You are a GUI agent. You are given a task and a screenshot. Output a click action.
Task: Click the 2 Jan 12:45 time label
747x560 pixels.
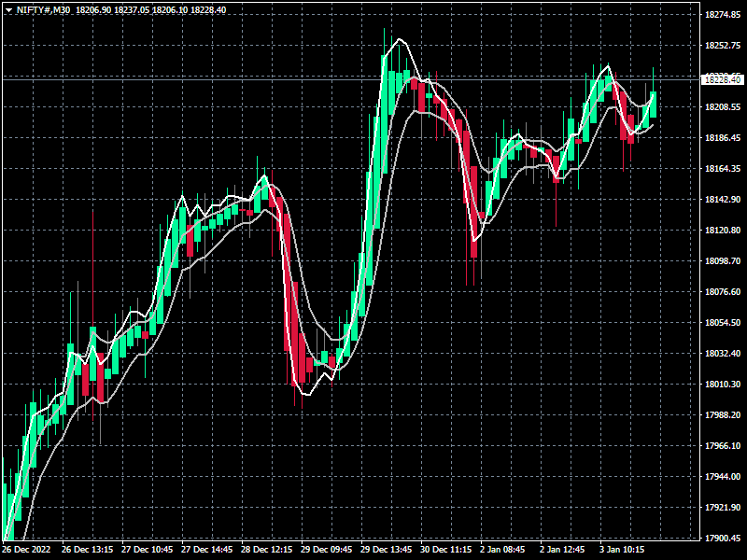[x=562, y=550]
